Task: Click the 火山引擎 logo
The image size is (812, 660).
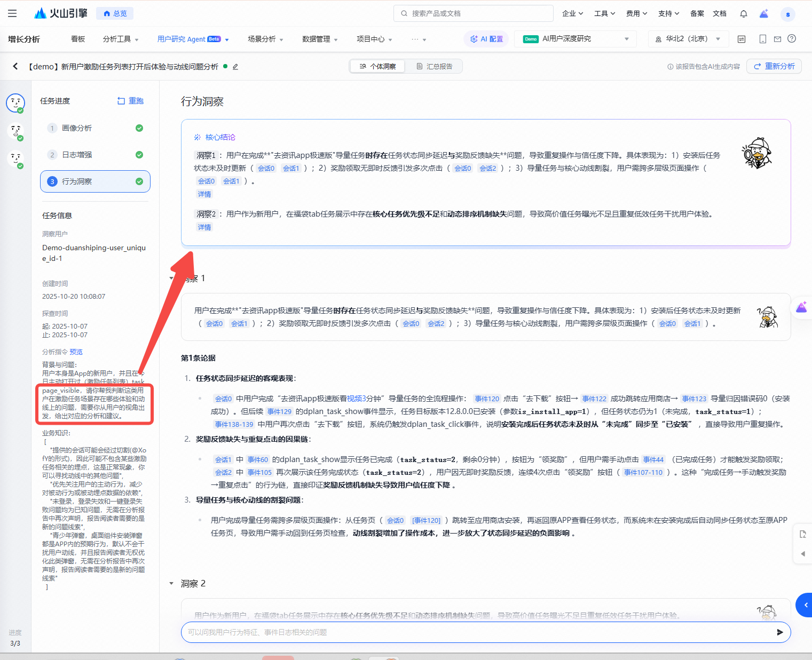Action: pos(60,13)
